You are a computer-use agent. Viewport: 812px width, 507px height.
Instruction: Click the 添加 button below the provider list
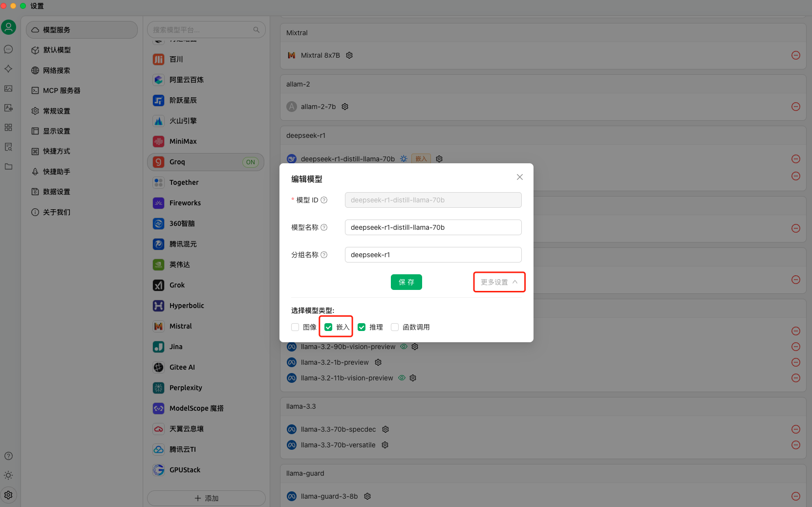[x=206, y=498]
